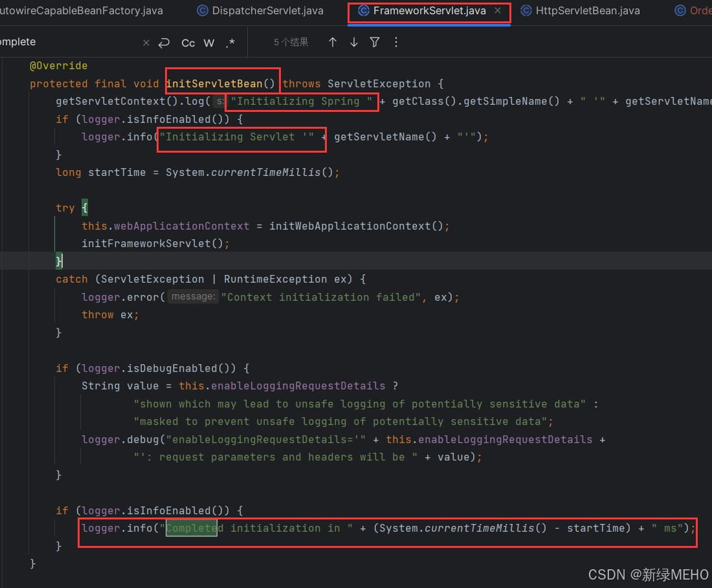This screenshot has width=712, height=588.
Task: Go to previous search occurrence
Action: point(333,42)
